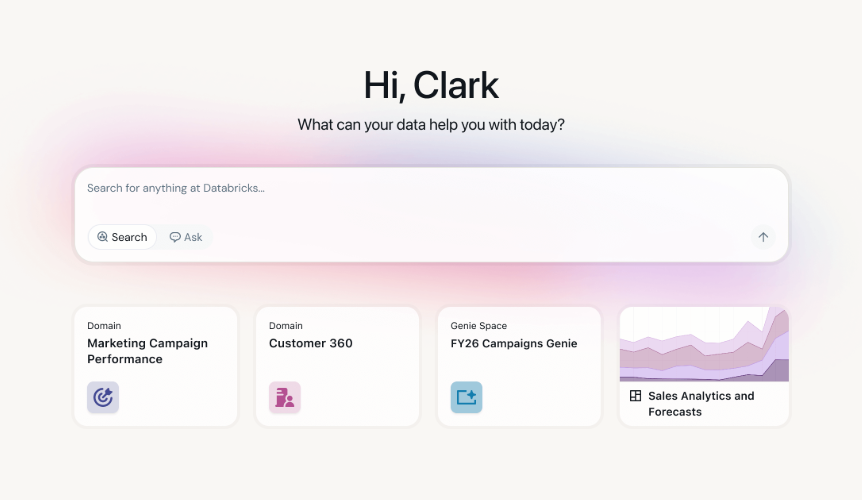
Task: Switch to Search mode
Action: coord(122,237)
